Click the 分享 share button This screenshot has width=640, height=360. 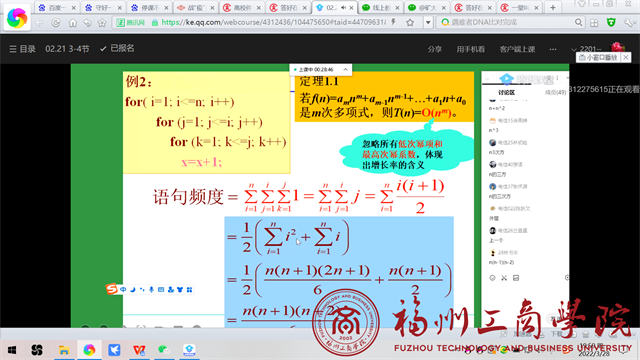pyautogui.click(x=435, y=49)
